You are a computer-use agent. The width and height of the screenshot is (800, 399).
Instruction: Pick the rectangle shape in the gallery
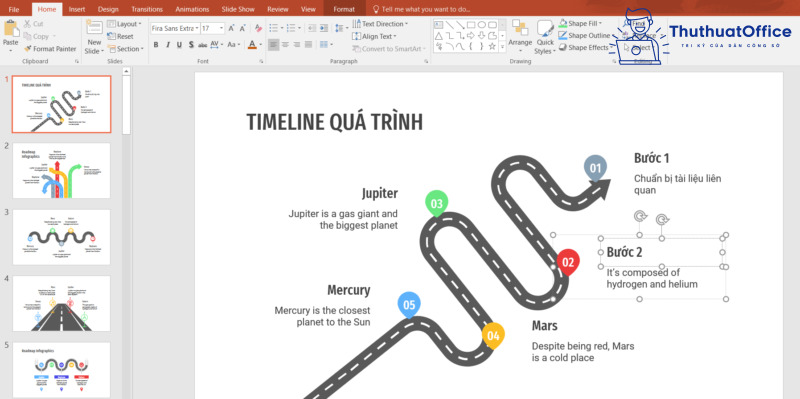[471, 24]
